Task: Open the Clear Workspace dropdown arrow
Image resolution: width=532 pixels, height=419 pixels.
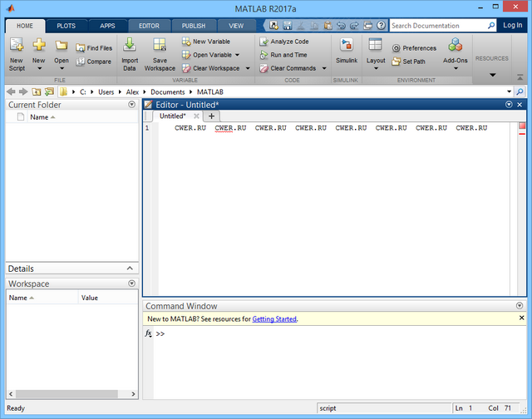Action: (x=247, y=69)
